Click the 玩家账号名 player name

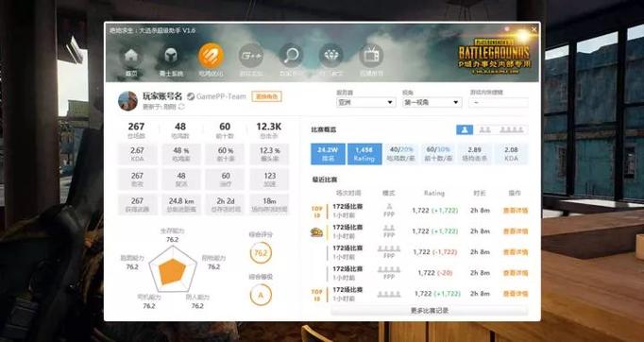pos(162,96)
